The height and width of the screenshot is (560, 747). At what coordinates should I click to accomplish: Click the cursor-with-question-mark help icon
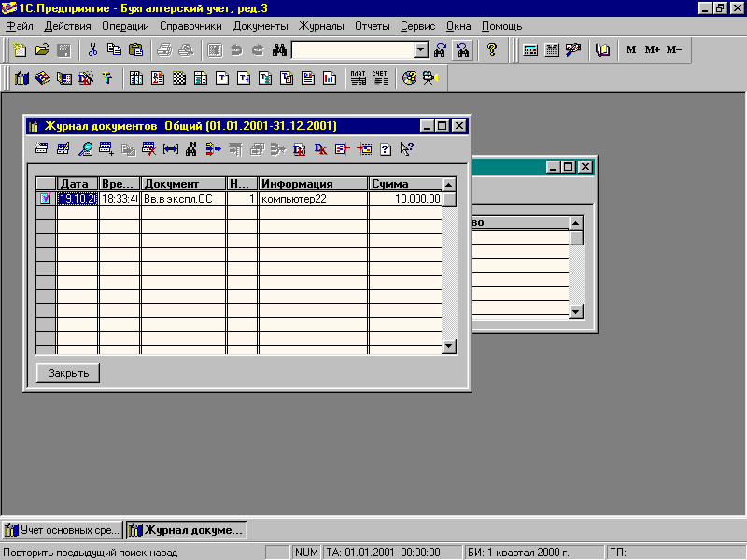click(x=406, y=149)
